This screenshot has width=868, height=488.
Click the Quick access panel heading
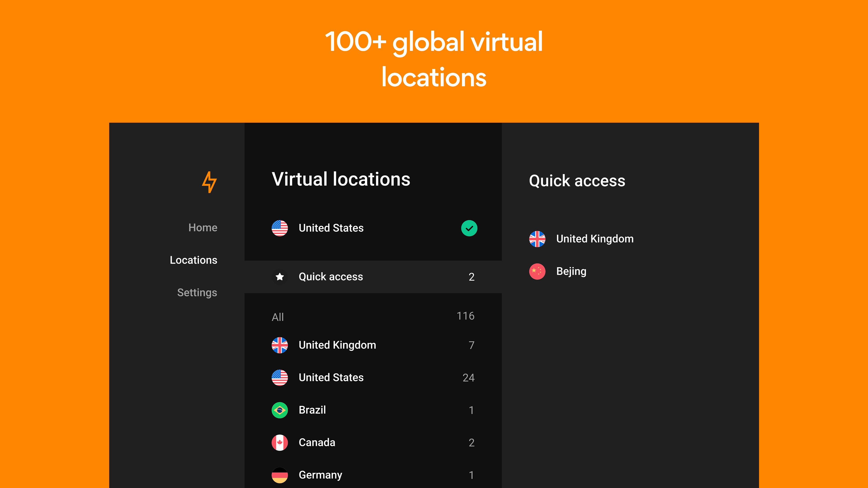point(577,181)
